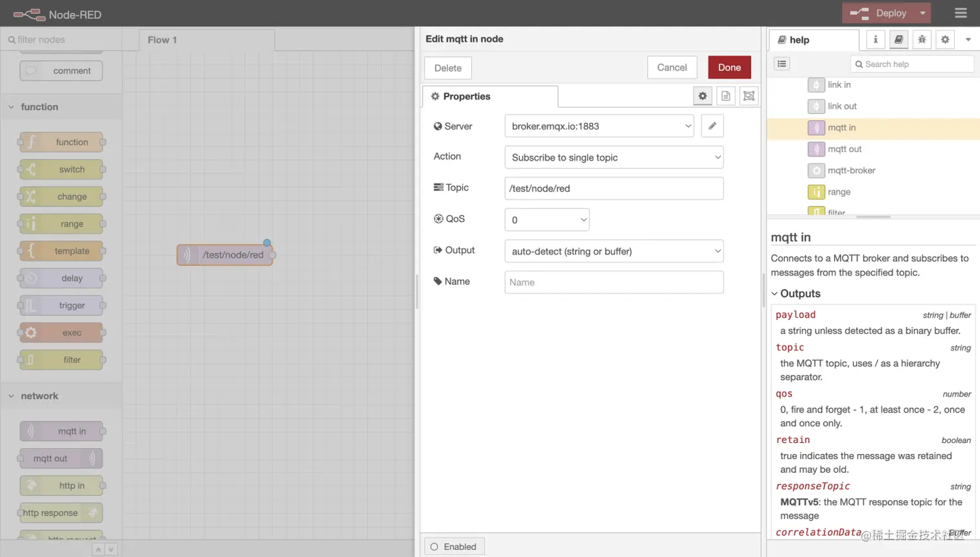Open the Action dropdown
980x557 pixels.
[612, 157]
